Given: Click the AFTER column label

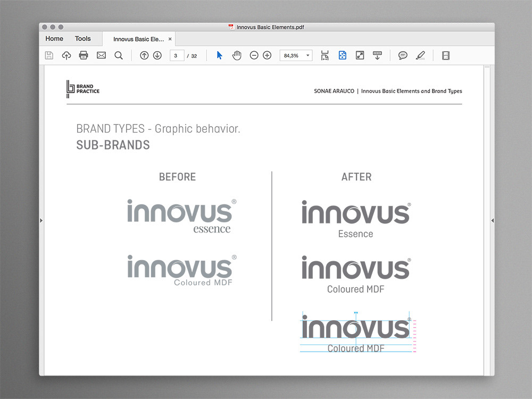Looking at the screenshot, I should point(356,177).
